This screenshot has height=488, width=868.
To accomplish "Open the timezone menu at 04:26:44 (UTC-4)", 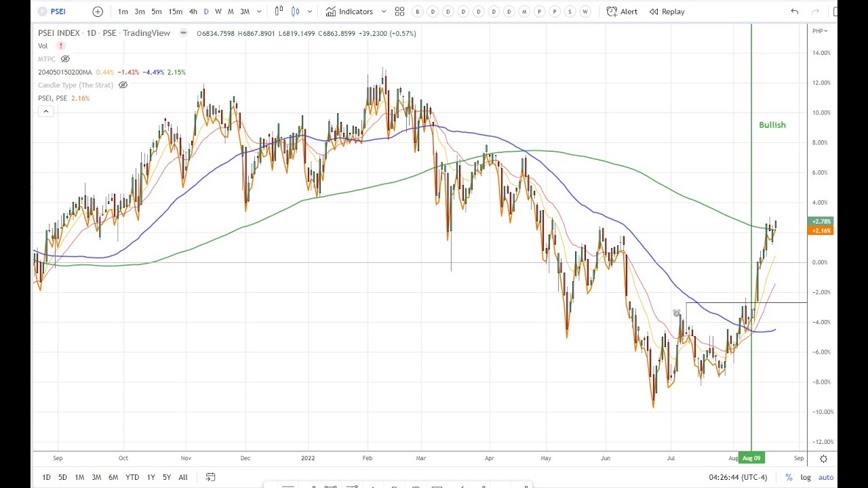I will [738, 477].
